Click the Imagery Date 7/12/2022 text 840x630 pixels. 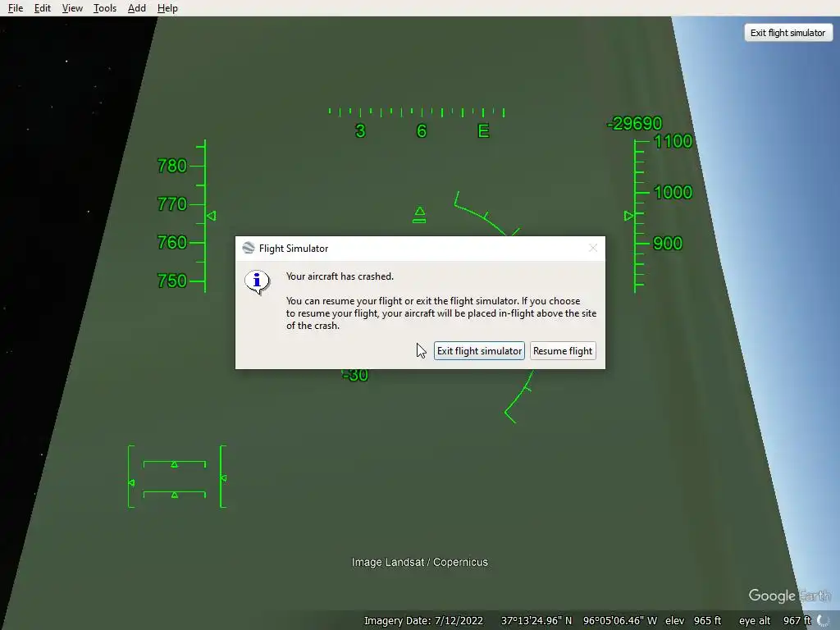[423, 621]
